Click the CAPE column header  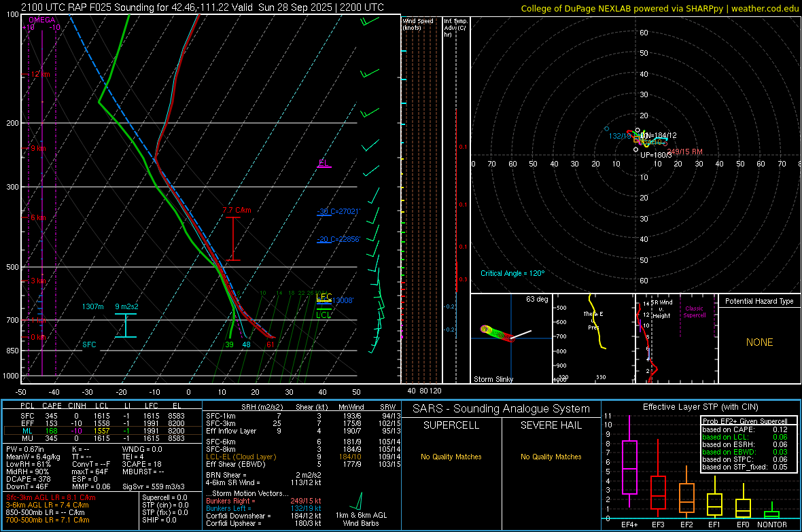click(52, 406)
